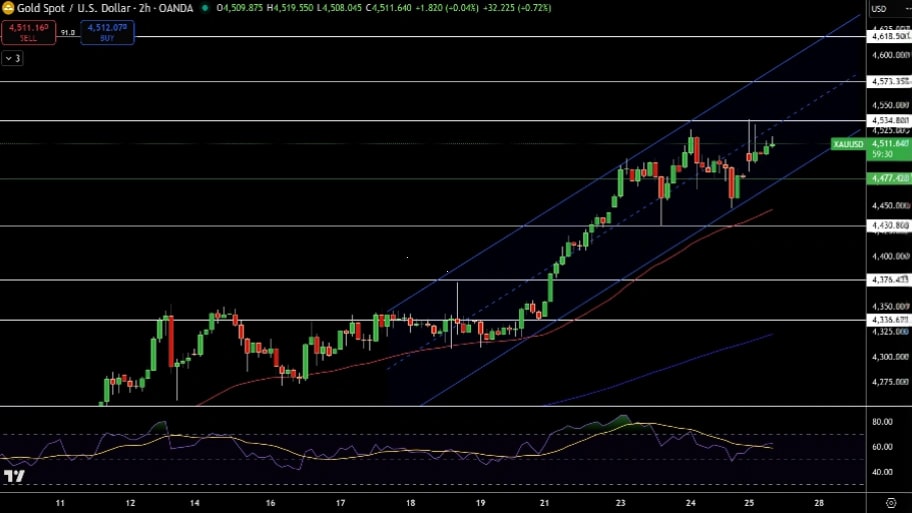Select the XAUUSD price label
The image size is (912, 513).
click(x=848, y=144)
